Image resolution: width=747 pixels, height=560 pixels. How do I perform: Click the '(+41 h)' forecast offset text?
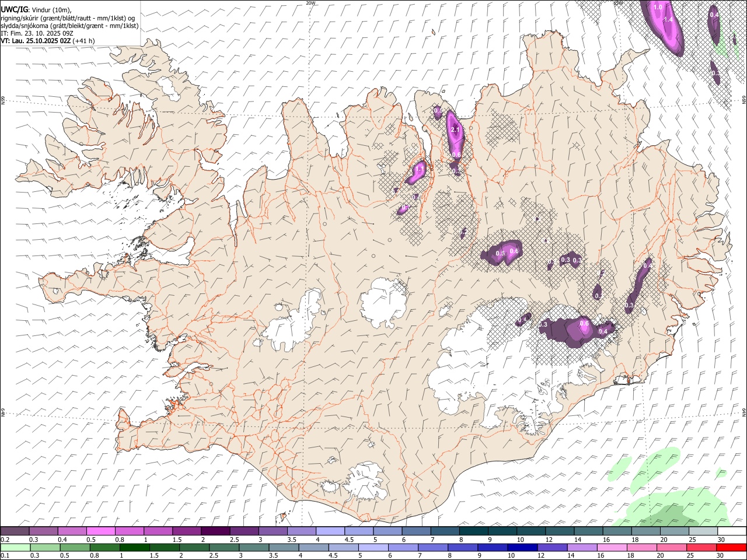pos(84,41)
